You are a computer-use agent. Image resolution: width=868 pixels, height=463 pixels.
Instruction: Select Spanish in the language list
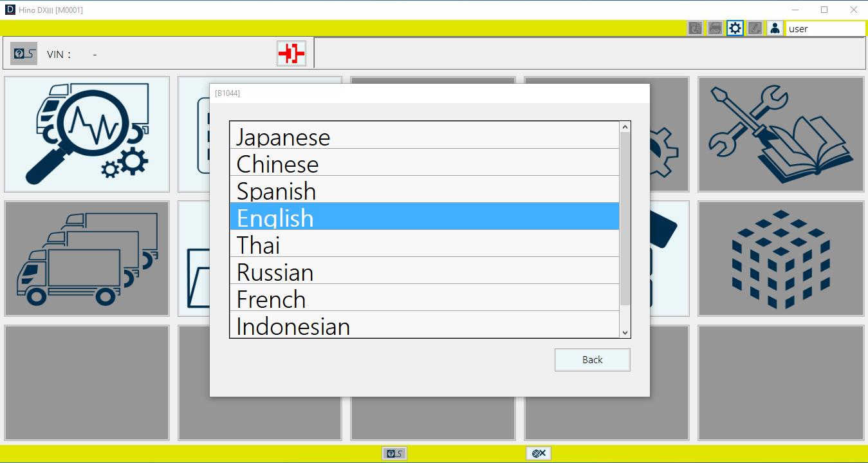tap(425, 189)
